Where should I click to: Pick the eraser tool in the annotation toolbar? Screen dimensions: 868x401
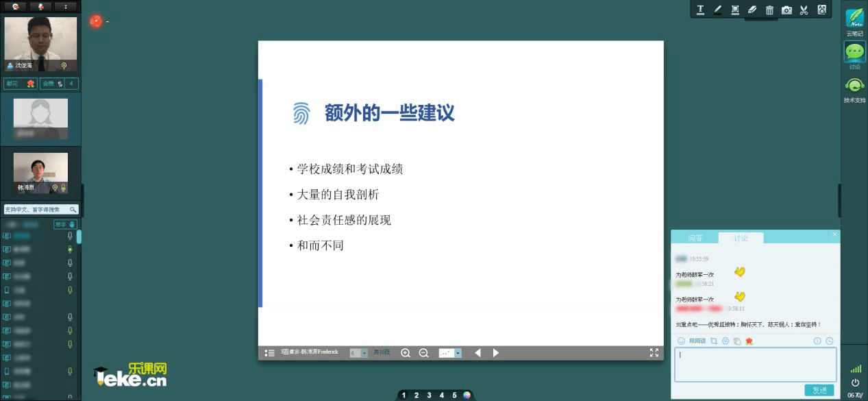click(752, 10)
